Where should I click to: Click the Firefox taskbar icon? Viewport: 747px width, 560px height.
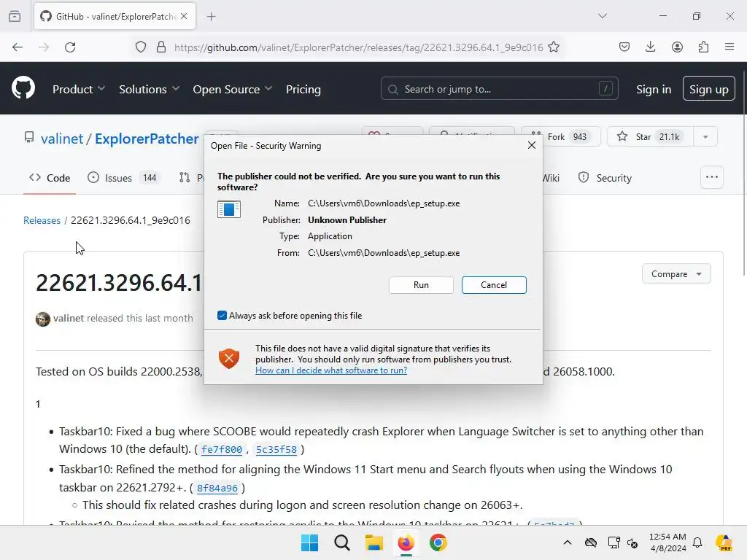[x=406, y=542]
